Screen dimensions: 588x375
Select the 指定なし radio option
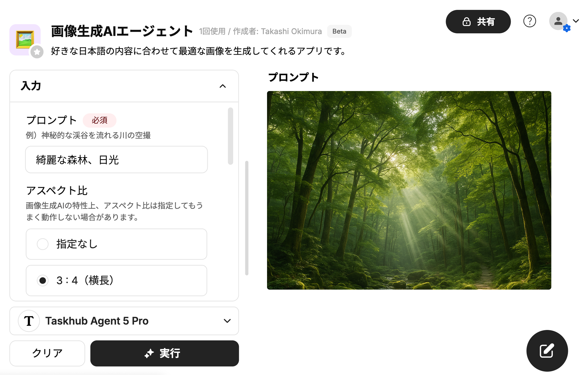tap(116, 244)
